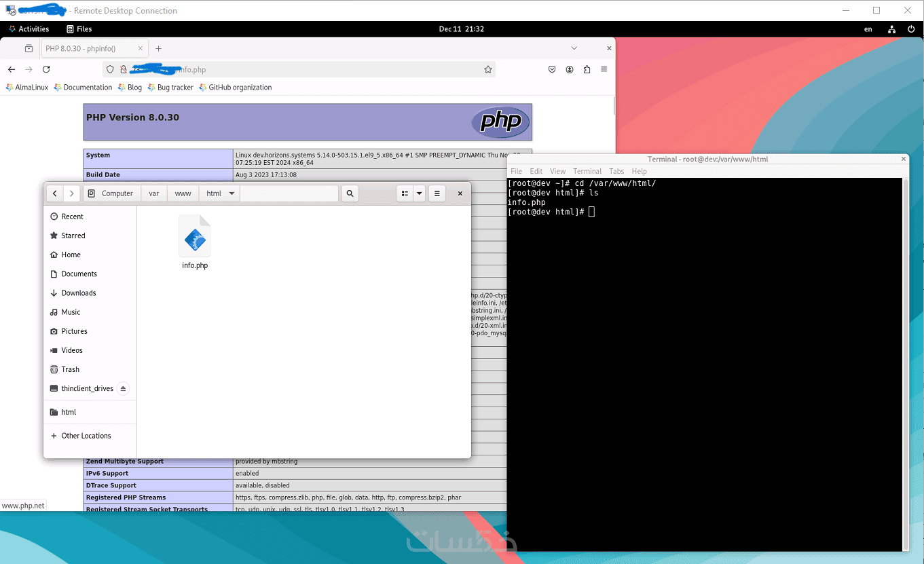Screen dimensions: 924x564
Task: Click the PHP logo in the page header
Action: click(501, 122)
